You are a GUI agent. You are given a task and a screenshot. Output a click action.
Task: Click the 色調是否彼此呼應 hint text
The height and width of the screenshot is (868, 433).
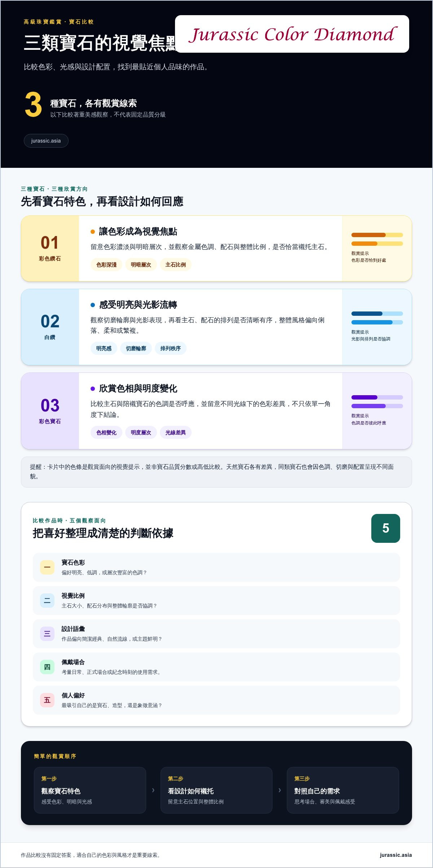(x=369, y=423)
